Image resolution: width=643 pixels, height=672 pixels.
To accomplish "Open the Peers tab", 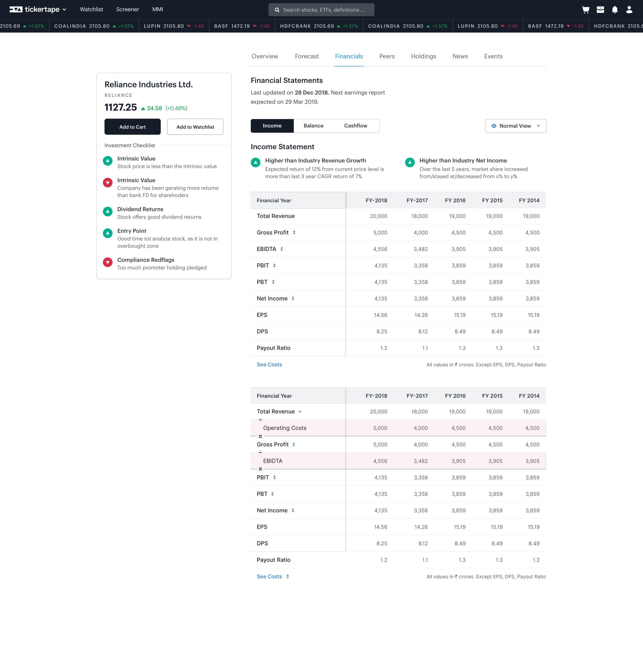I will point(387,56).
